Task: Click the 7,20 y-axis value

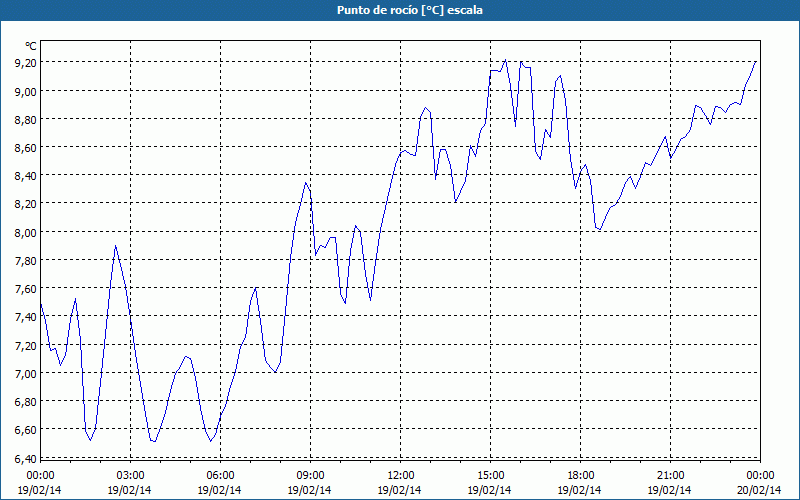Action: tap(26, 345)
